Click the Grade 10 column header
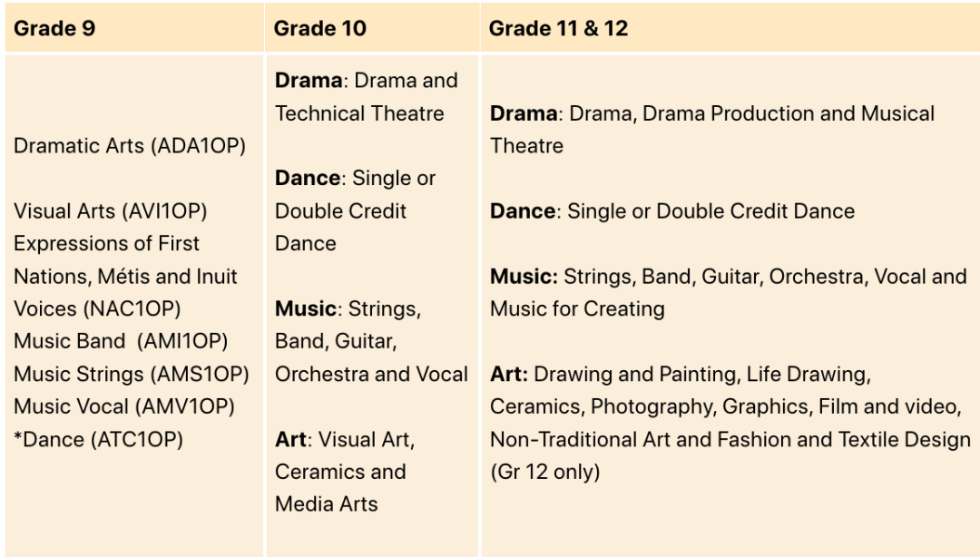The width and height of the screenshot is (980, 557). click(320, 28)
